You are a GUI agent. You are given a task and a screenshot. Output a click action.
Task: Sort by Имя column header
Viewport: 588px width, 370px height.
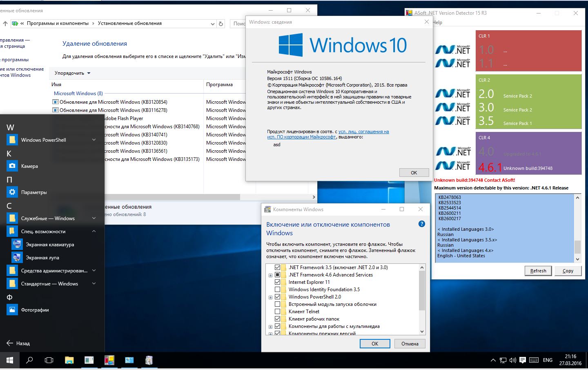coord(56,85)
